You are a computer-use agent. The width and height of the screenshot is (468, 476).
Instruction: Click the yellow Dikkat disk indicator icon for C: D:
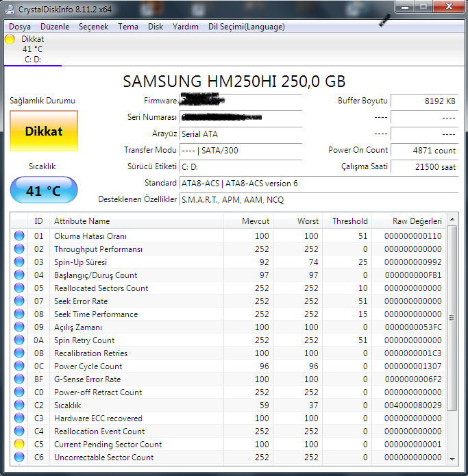click(x=10, y=39)
